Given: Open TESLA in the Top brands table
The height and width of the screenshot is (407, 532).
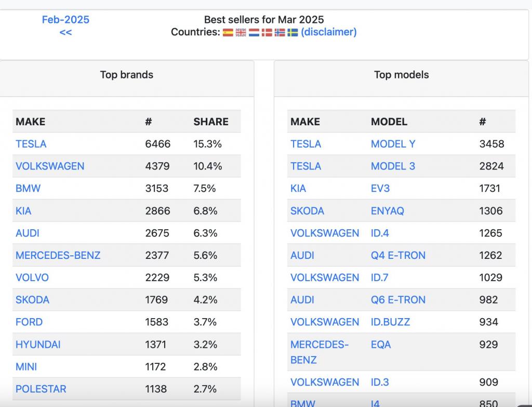Looking at the screenshot, I should [x=31, y=144].
